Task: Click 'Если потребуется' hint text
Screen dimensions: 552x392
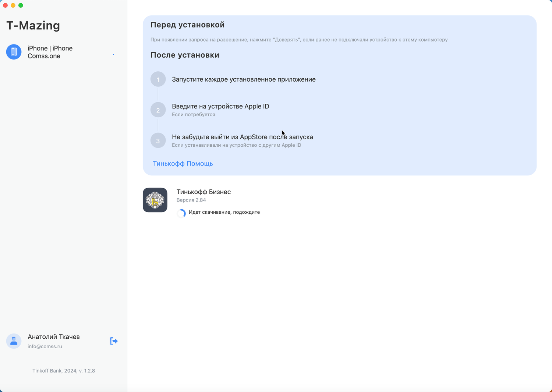Action: [193, 114]
